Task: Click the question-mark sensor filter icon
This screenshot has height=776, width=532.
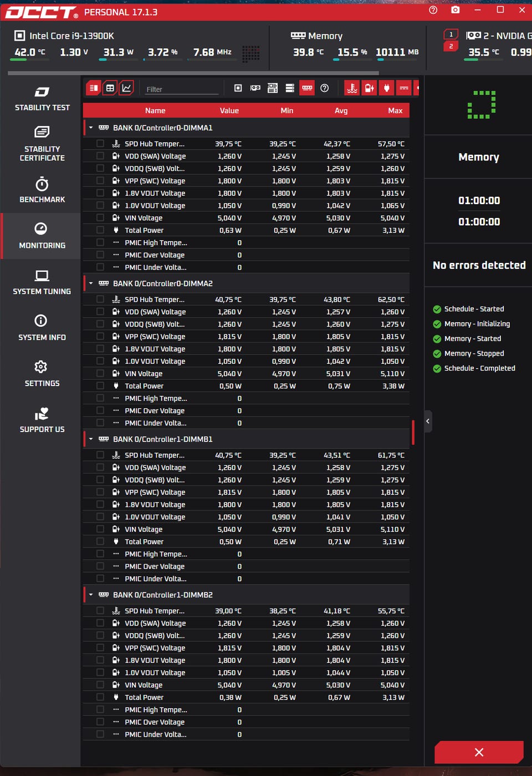Action: coord(325,88)
